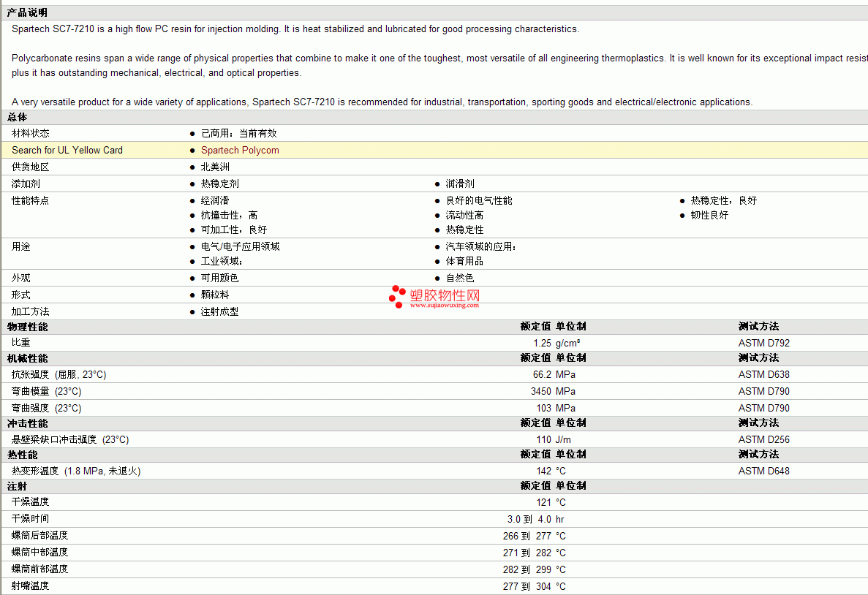Image resolution: width=868 pixels, height=595 pixels.
Task: Select the 3450 MPa value
Action: pos(553,391)
